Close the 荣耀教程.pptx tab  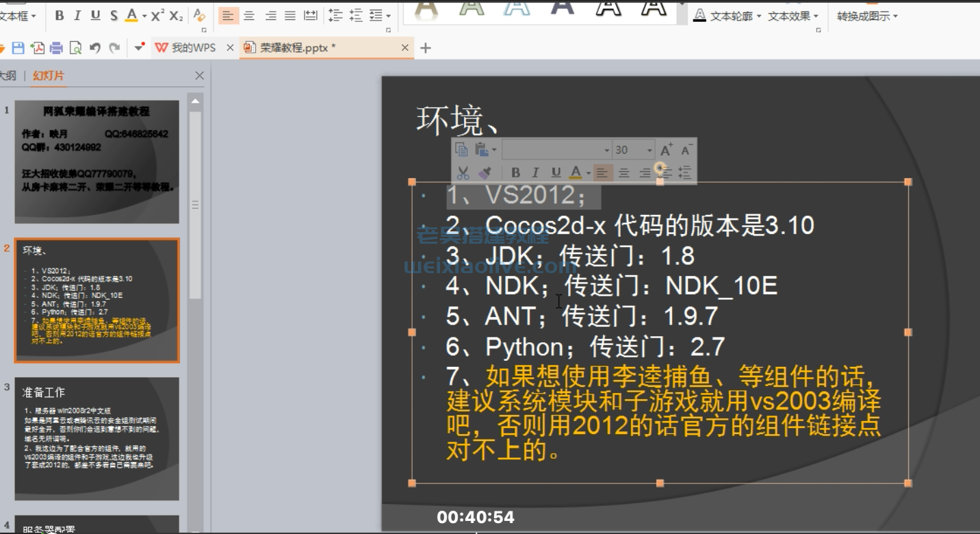(405, 47)
